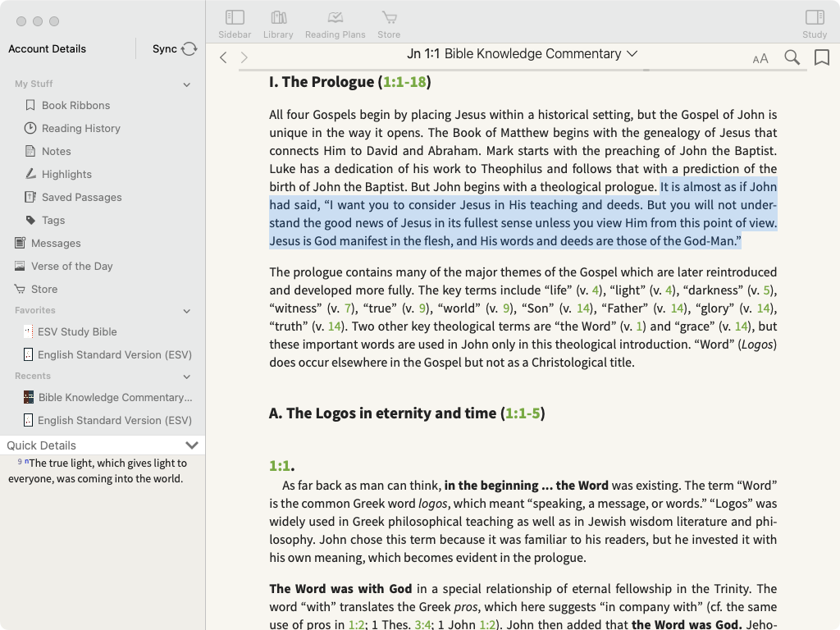The image size is (840, 630).
Task: Add a bookmark ribbon to this page
Action: point(821,57)
